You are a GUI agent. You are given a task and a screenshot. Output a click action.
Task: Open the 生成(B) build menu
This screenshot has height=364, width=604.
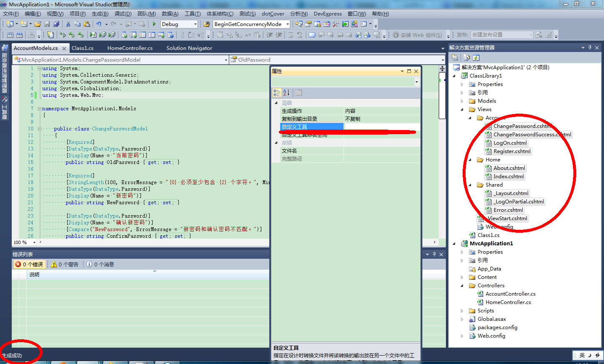(x=100, y=14)
